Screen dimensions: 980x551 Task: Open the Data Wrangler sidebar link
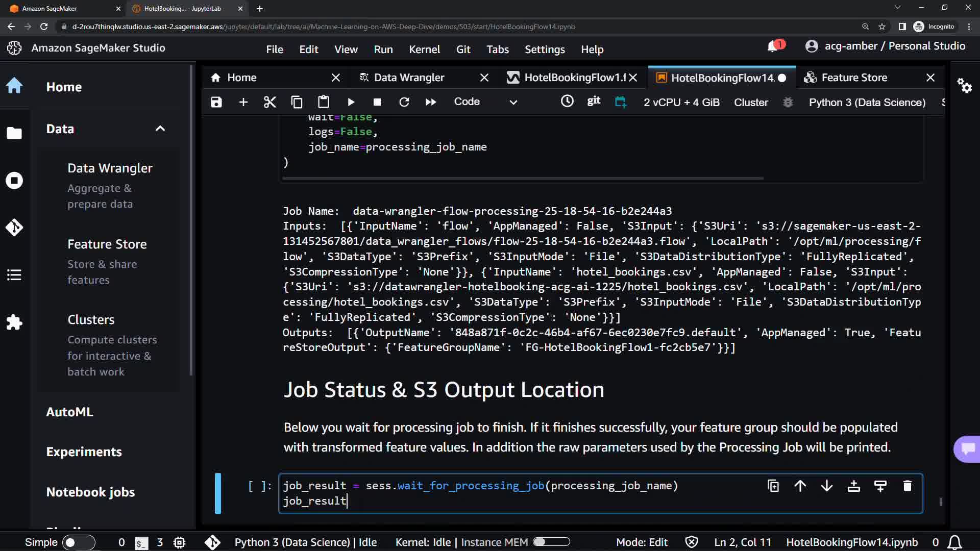pyautogui.click(x=110, y=168)
